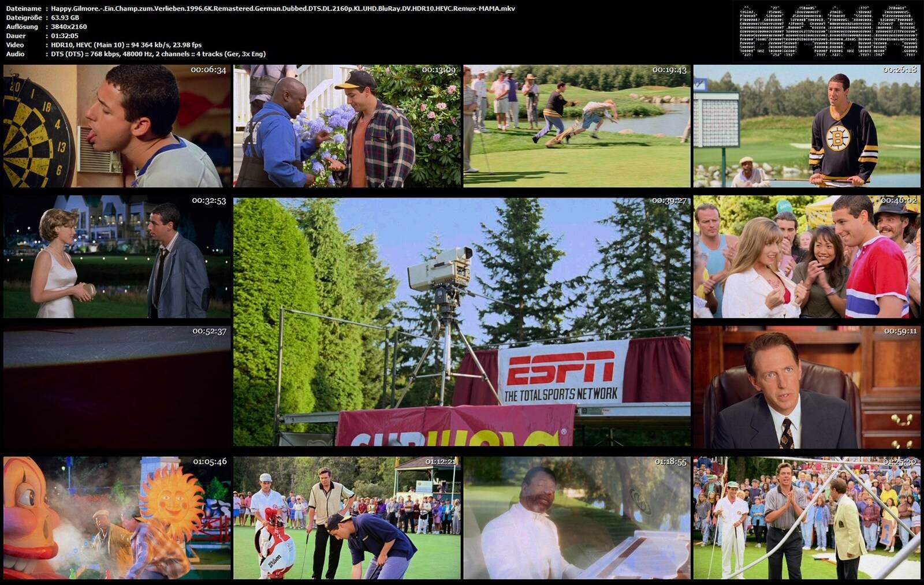Open the large ESPN camera frame at 00:39:27

click(x=462, y=322)
